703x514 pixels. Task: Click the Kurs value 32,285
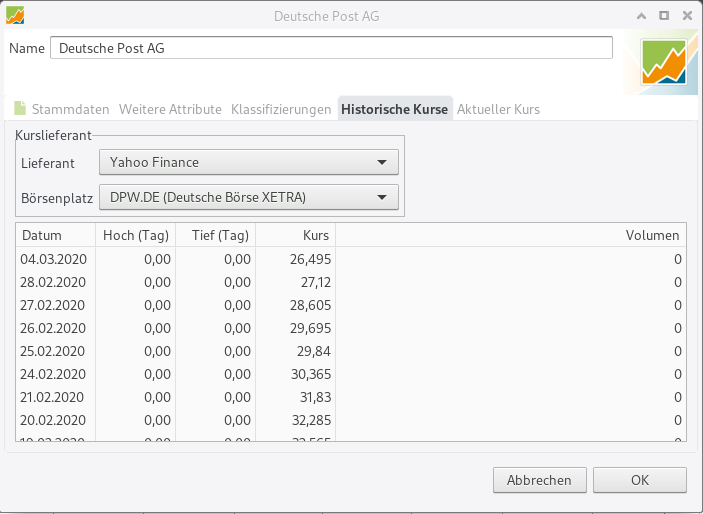[311, 420]
